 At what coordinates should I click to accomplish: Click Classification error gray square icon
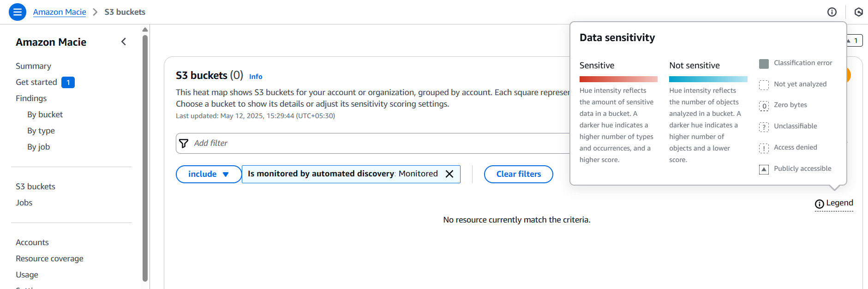(x=764, y=64)
